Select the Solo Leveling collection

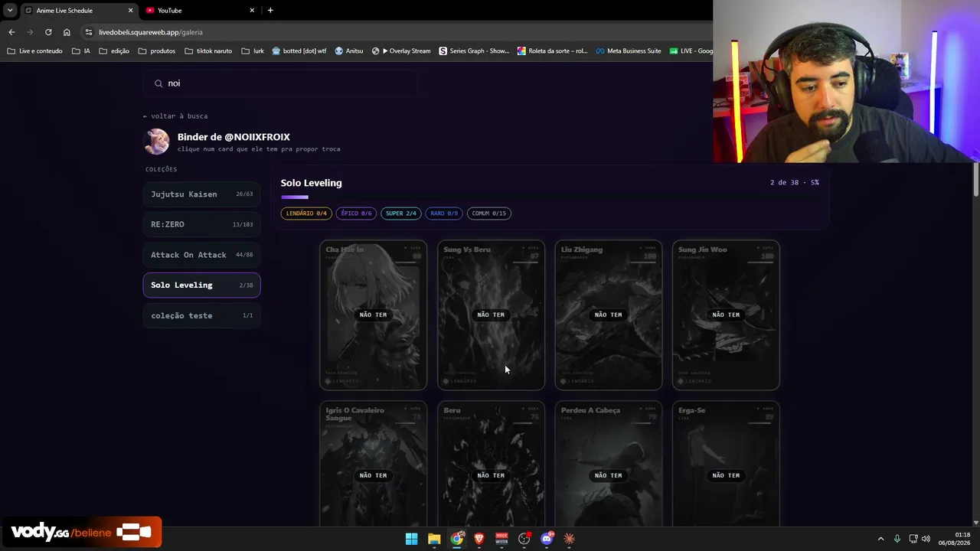pos(201,285)
